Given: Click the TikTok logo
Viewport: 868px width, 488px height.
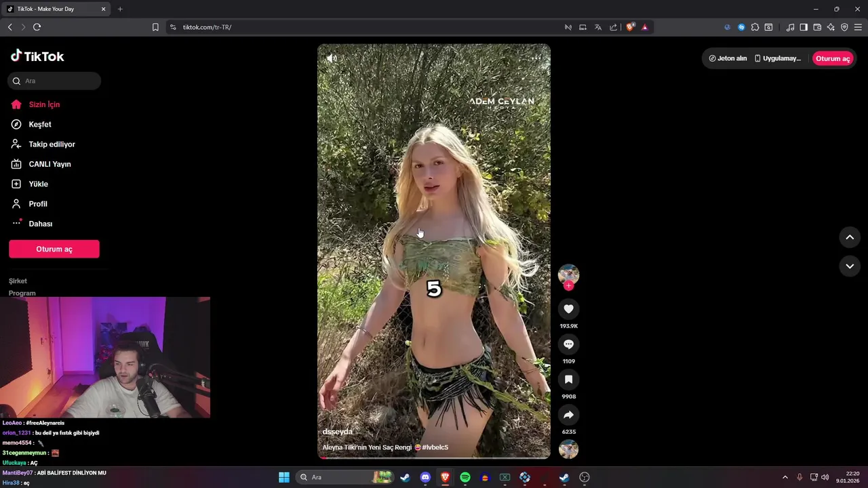Looking at the screenshot, I should [37, 56].
